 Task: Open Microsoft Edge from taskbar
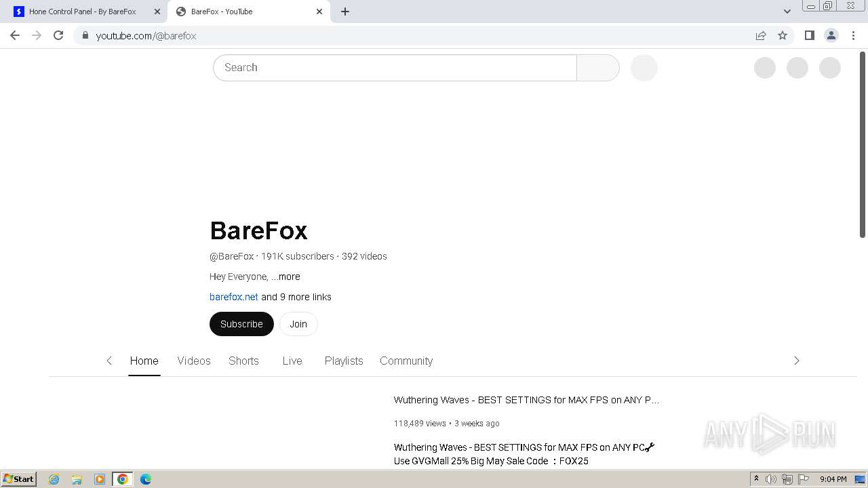tap(146, 479)
